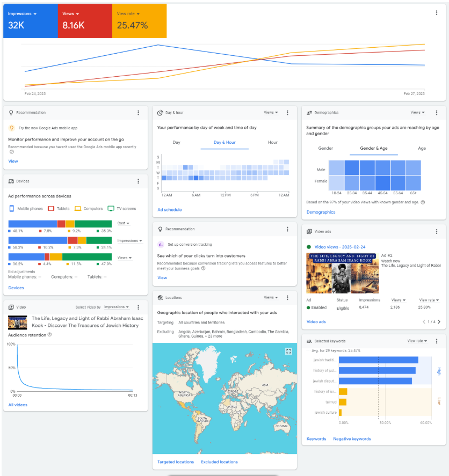This screenshot has height=476, width=449.
Task: Click help icon next to Audience retention
Action: click(x=50, y=335)
